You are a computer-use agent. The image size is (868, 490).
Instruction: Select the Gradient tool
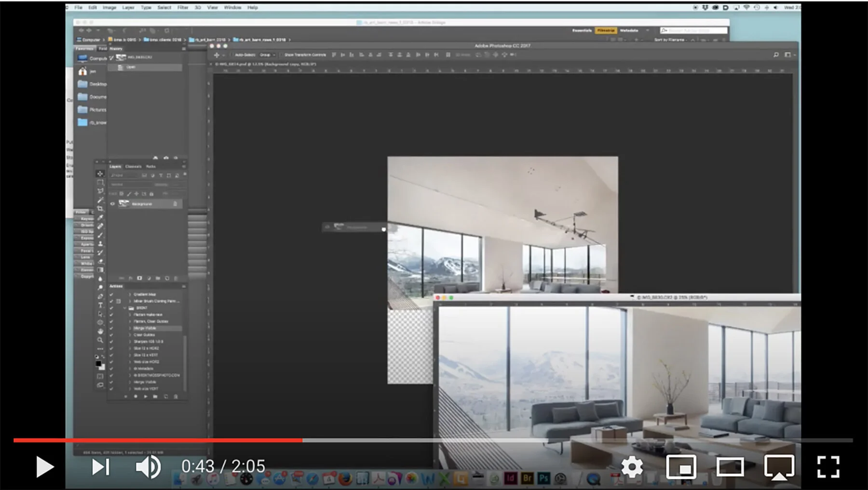point(100,270)
